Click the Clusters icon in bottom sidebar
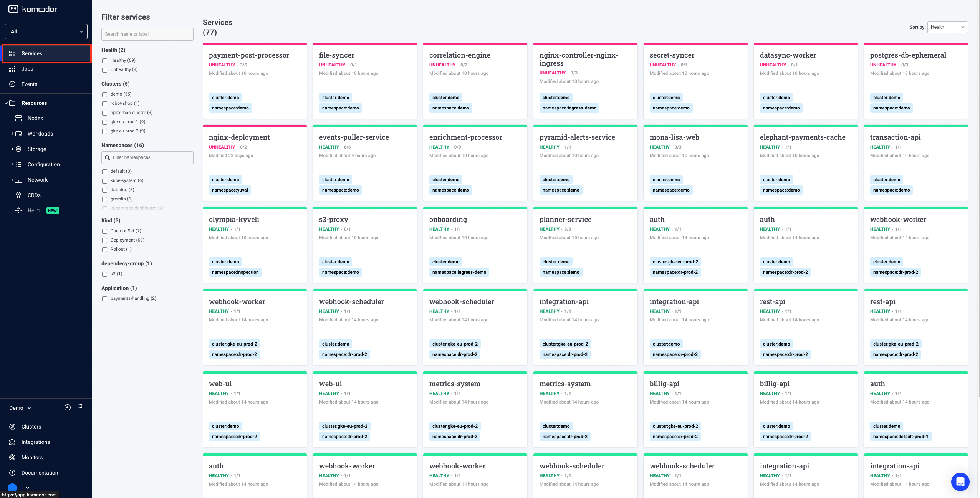This screenshot has width=980, height=498. tap(12, 427)
